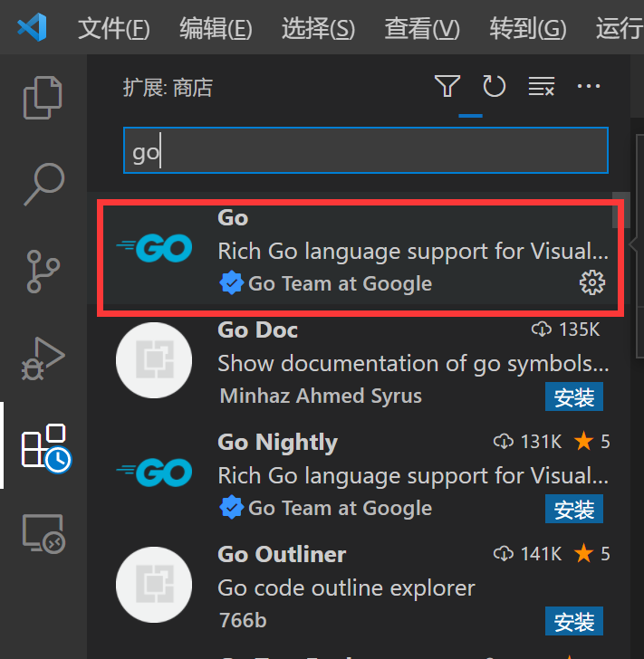
Task: Refresh the extensions list
Action: pos(494,86)
